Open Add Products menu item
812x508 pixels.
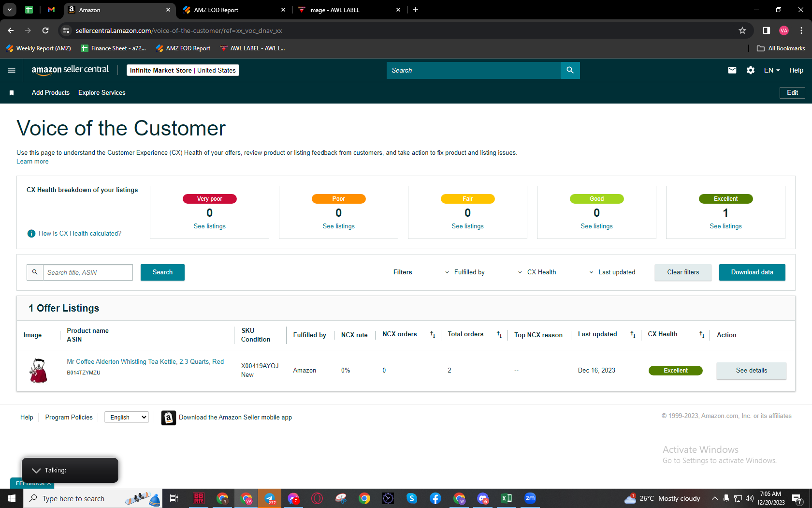(51, 93)
